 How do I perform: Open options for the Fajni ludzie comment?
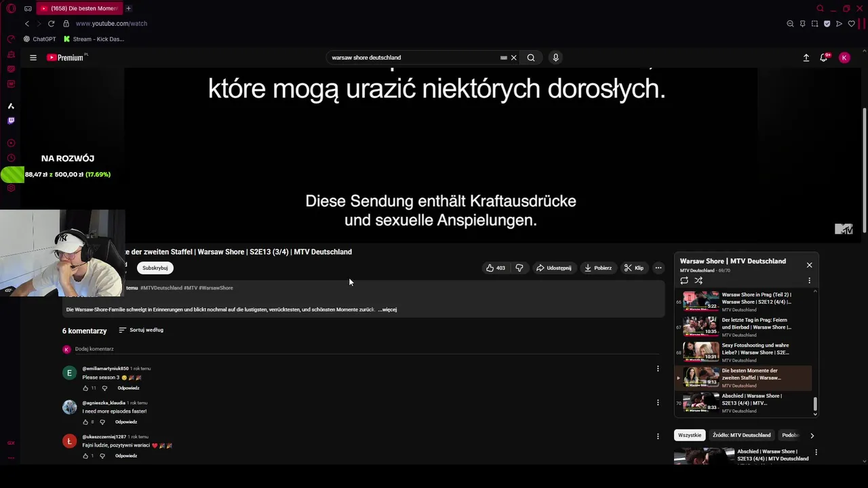tap(657, 436)
